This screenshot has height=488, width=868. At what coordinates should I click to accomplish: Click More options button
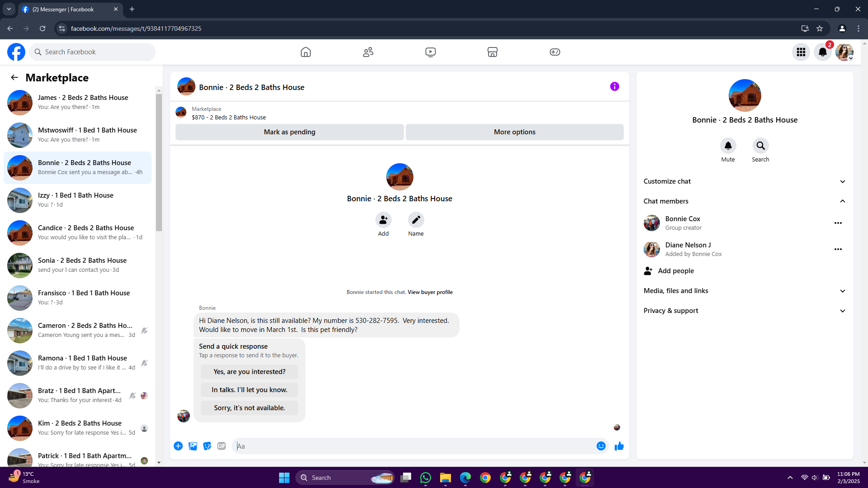coord(515,132)
